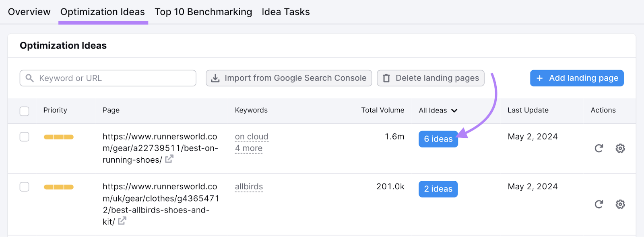Click the Page column header
The image size is (644, 237).
111,110
